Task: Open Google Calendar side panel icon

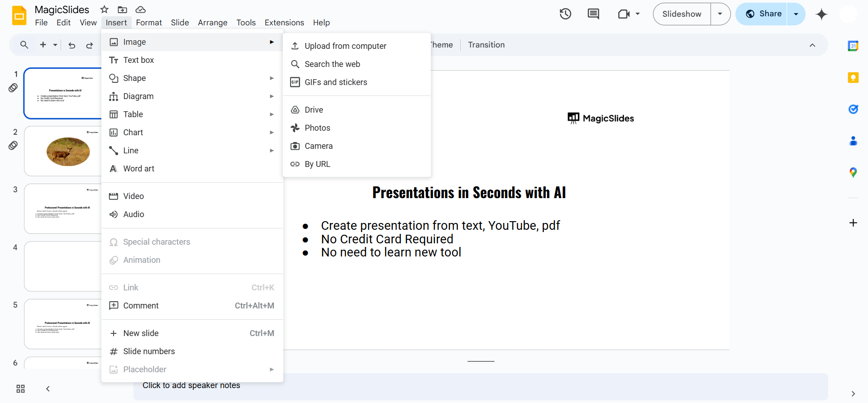Action: pyautogui.click(x=853, y=46)
